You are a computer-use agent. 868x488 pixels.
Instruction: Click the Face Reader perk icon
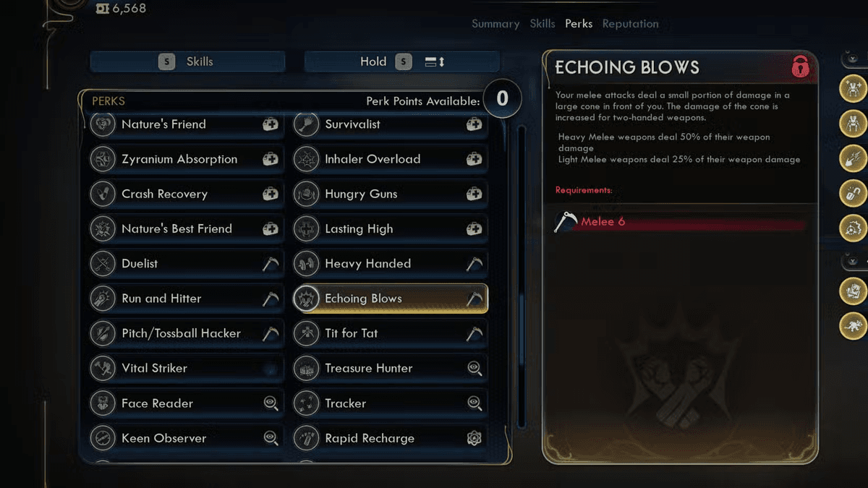pyautogui.click(x=103, y=403)
